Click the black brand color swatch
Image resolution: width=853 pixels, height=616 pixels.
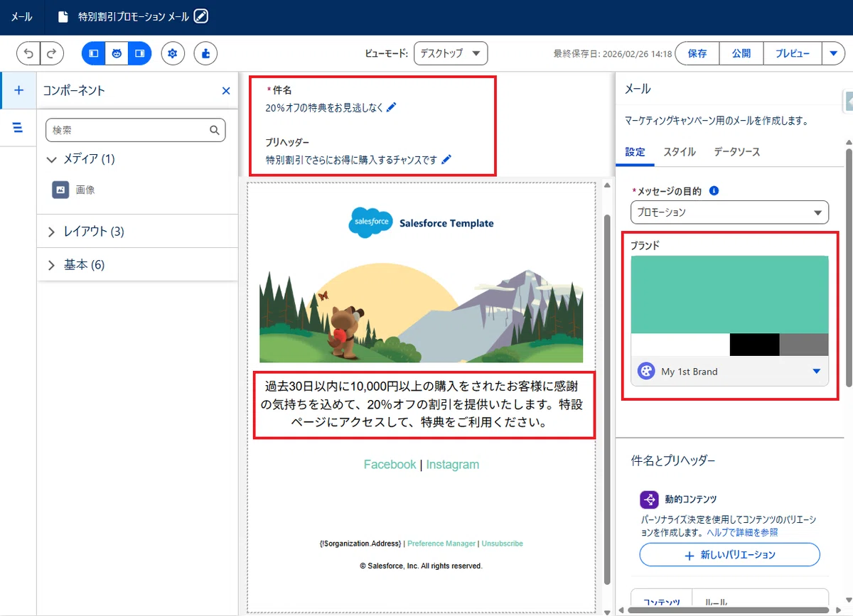pos(754,345)
